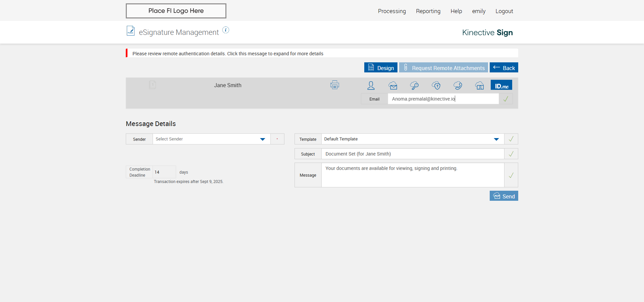Image resolution: width=644 pixels, height=302 pixels.
Task: Click the printer icon for Jane Smith
Action: [334, 85]
